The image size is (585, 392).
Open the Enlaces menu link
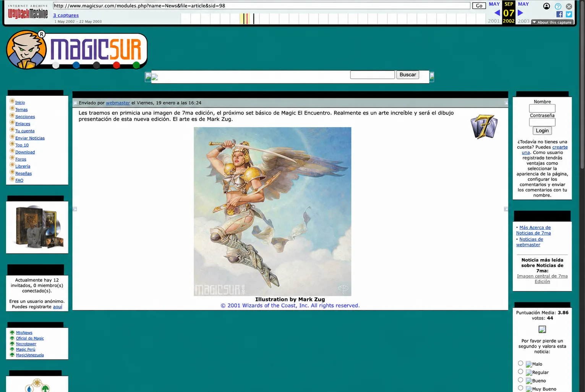click(23, 124)
